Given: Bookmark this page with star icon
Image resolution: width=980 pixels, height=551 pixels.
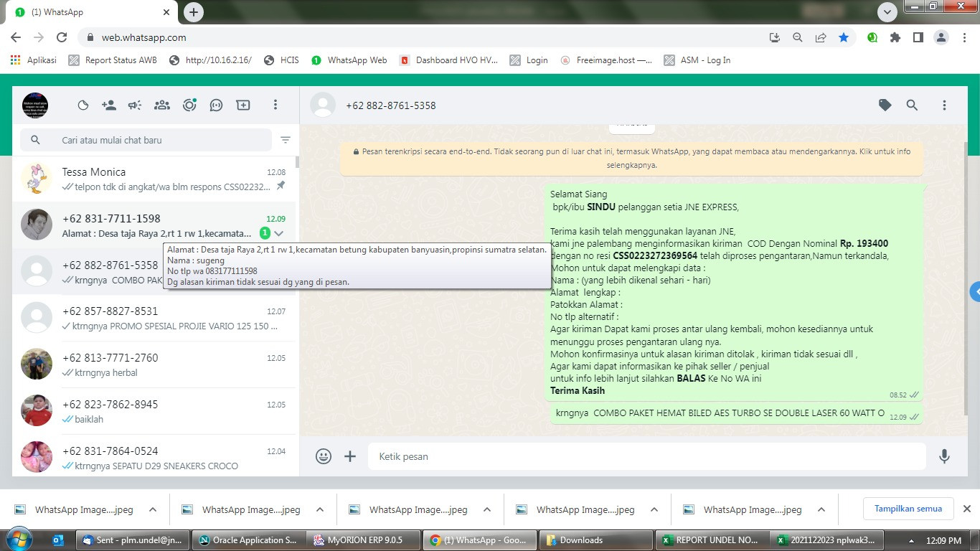Looking at the screenshot, I should [844, 37].
